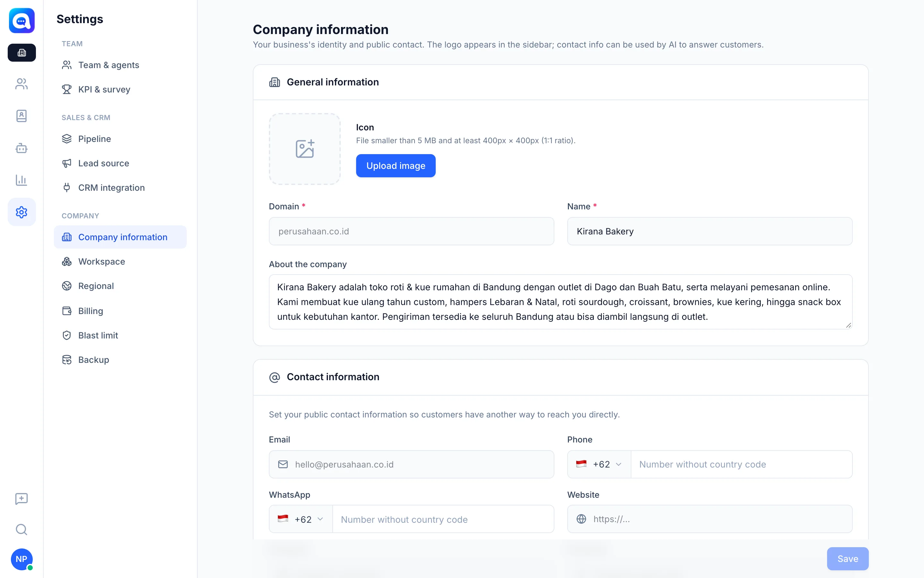This screenshot has height=578, width=924.
Task: Open Backup settings
Action: [120, 360]
